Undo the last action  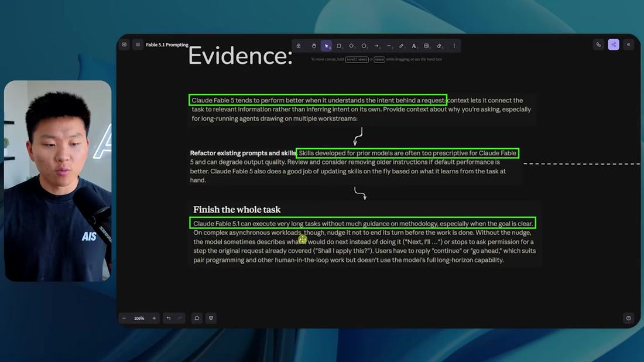point(169,318)
